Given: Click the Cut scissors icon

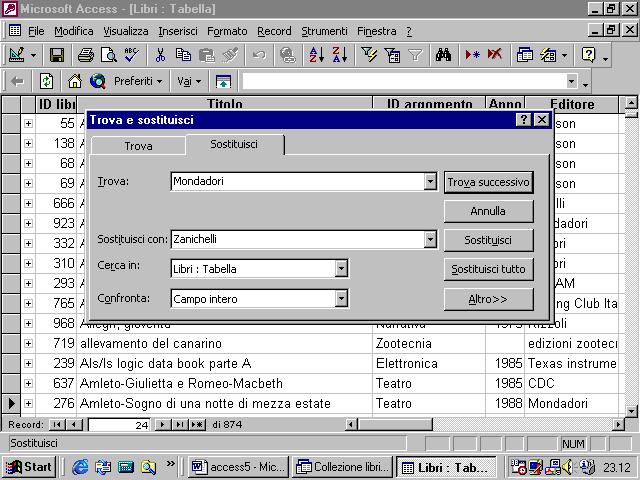Looking at the screenshot, I should [160, 55].
